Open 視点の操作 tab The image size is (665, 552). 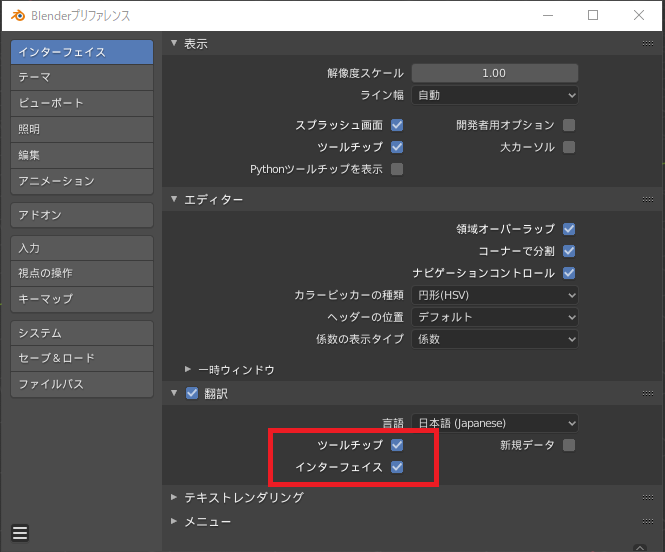click(82, 273)
